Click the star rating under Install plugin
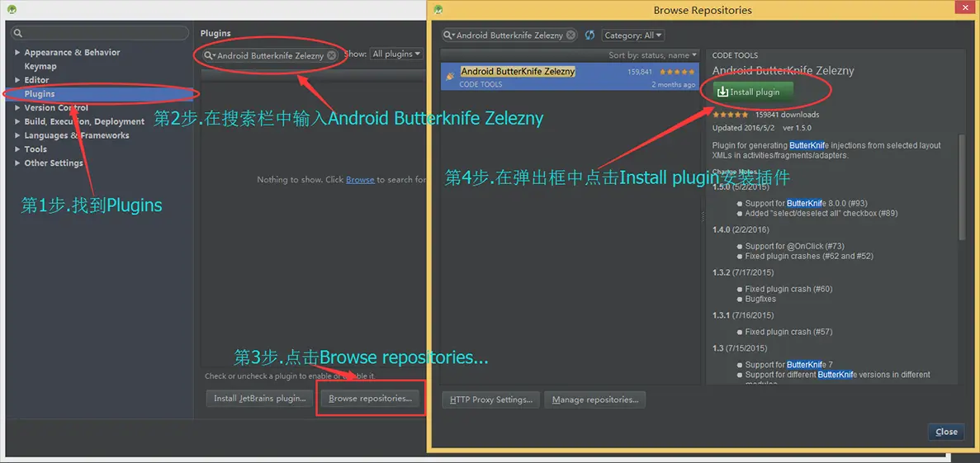 tap(731, 115)
